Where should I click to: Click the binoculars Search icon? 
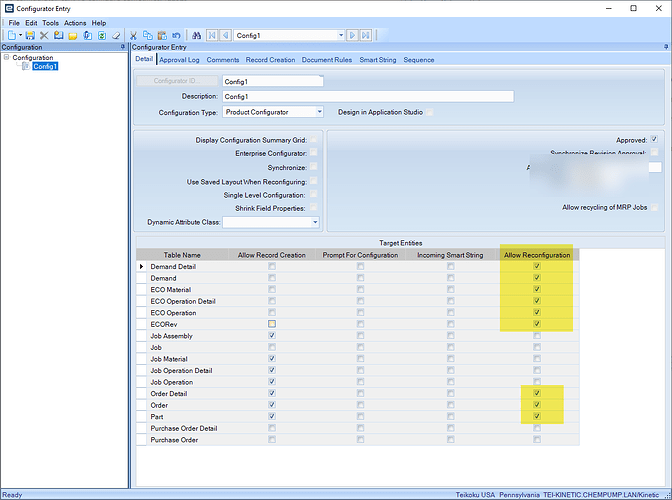coord(196,36)
